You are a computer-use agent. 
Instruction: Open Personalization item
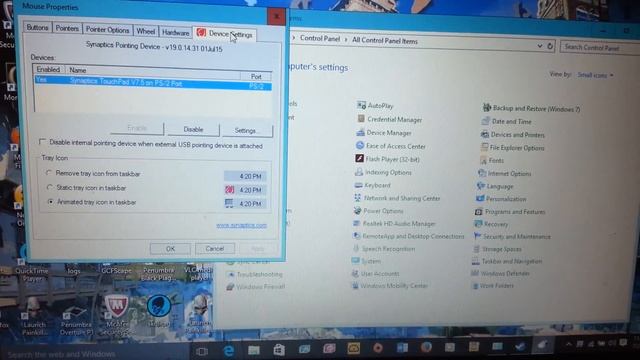pos(501,199)
